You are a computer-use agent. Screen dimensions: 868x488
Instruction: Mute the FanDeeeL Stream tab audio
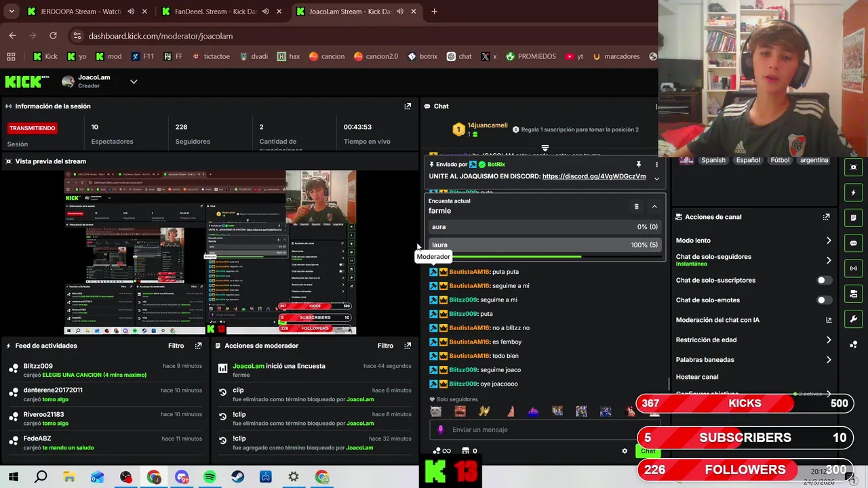266,12
